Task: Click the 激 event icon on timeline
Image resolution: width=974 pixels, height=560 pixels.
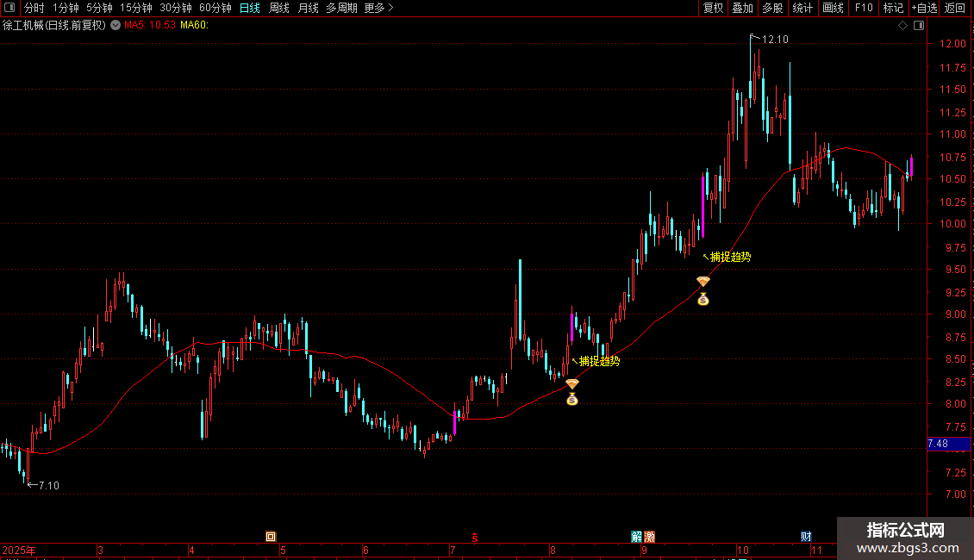Action: [x=649, y=537]
